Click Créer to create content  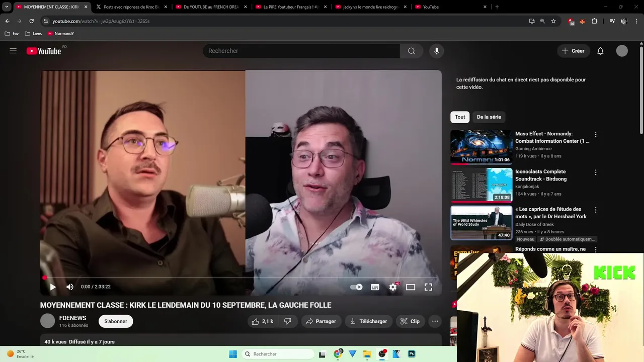coord(573,51)
